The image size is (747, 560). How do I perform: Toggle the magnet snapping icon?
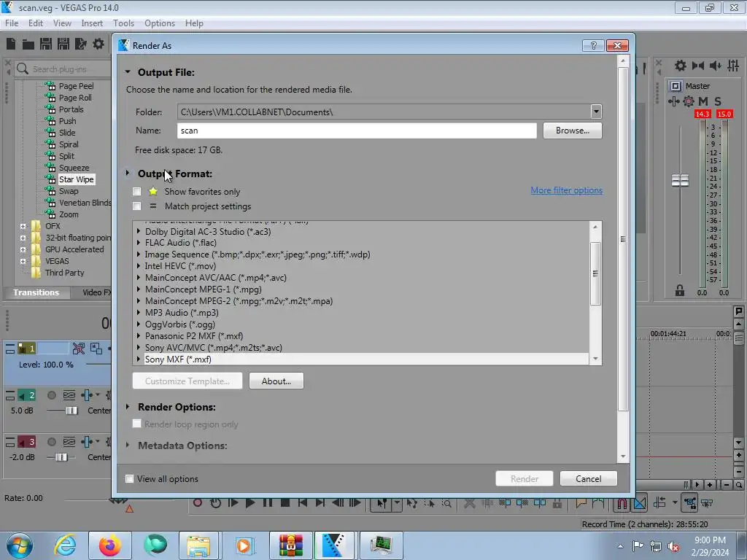point(622,503)
